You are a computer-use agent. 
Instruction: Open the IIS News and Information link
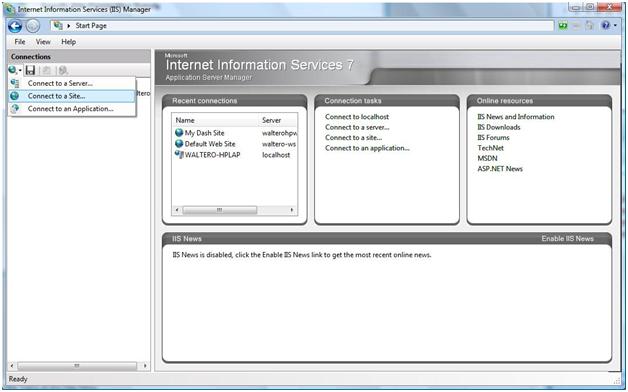(516, 117)
